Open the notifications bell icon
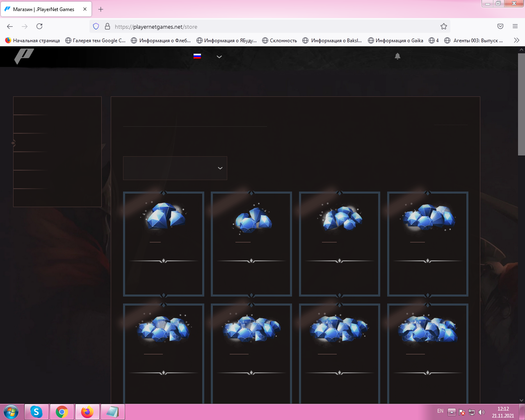Viewport: 525px width, 420px height. click(397, 56)
